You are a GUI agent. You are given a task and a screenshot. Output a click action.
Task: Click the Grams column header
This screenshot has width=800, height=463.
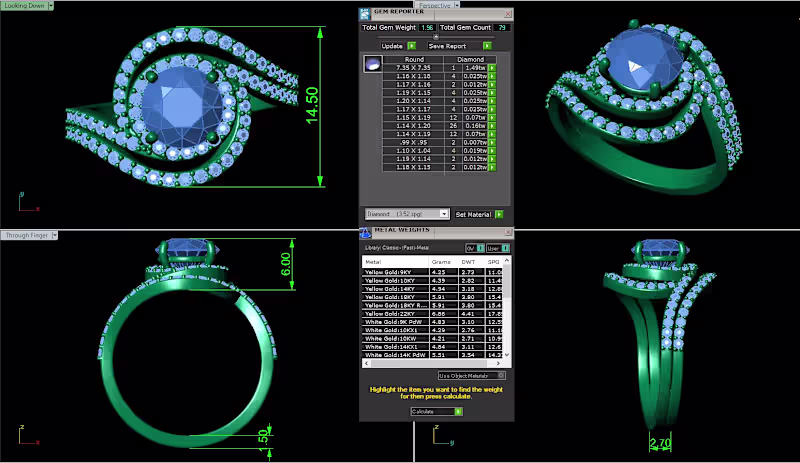coord(441,262)
